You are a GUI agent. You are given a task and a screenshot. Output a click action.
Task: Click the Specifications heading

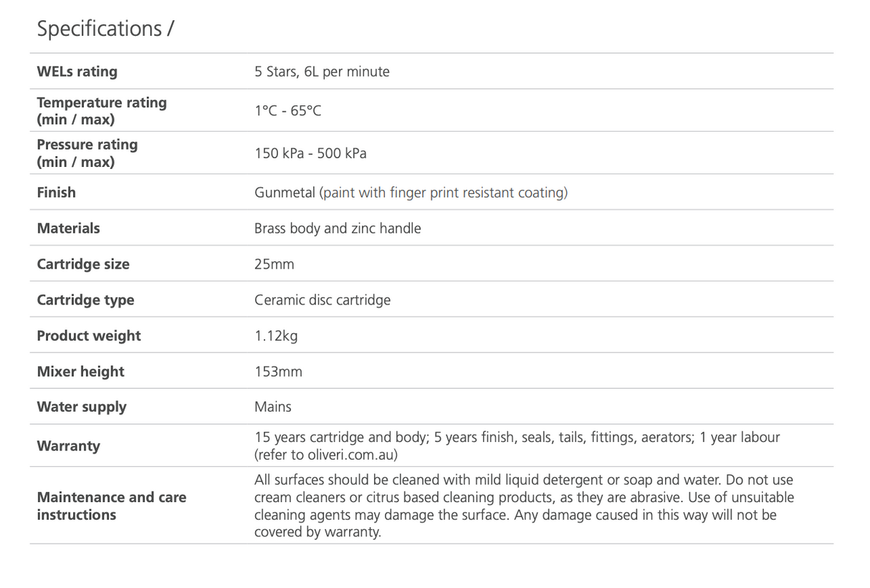[105, 29]
